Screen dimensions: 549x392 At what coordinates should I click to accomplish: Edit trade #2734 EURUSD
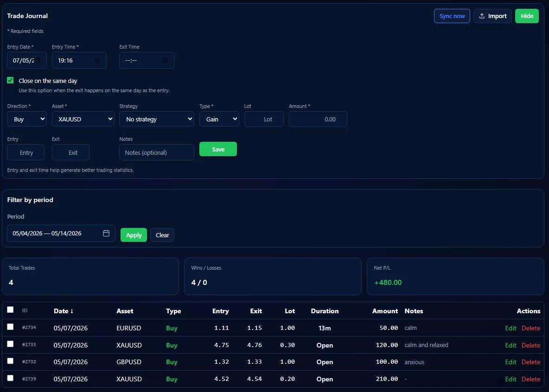(x=511, y=328)
